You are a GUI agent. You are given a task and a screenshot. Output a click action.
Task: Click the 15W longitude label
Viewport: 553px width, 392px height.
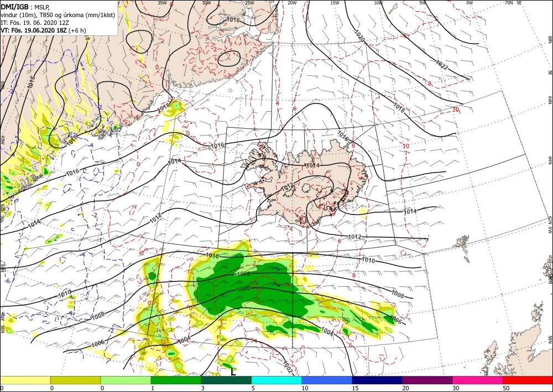[x=335, y=3]
